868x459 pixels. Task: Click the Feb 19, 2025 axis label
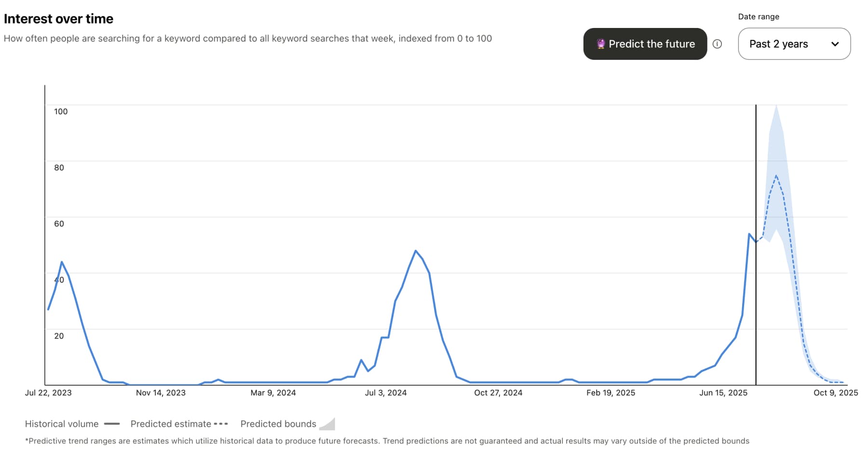610,393
